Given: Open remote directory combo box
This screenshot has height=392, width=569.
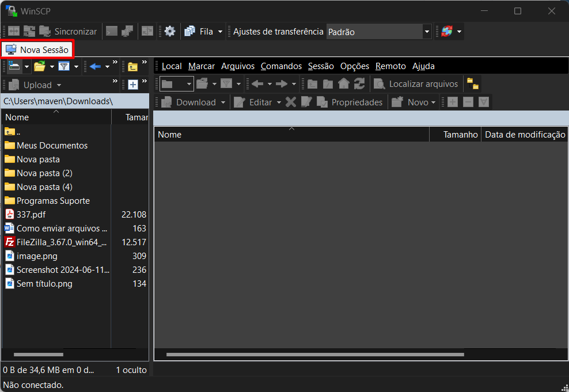Looking at the screenshot, I should click(x=177, y=84).
